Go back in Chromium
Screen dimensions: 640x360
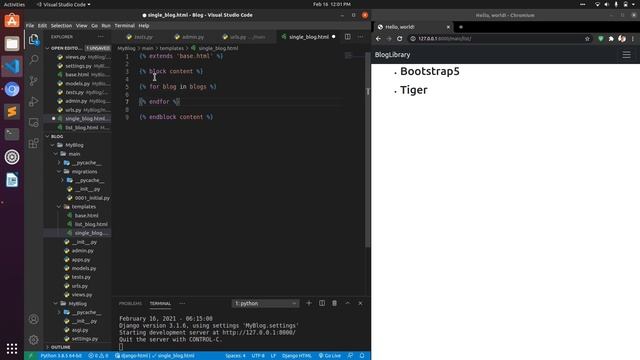coord(378,39)
